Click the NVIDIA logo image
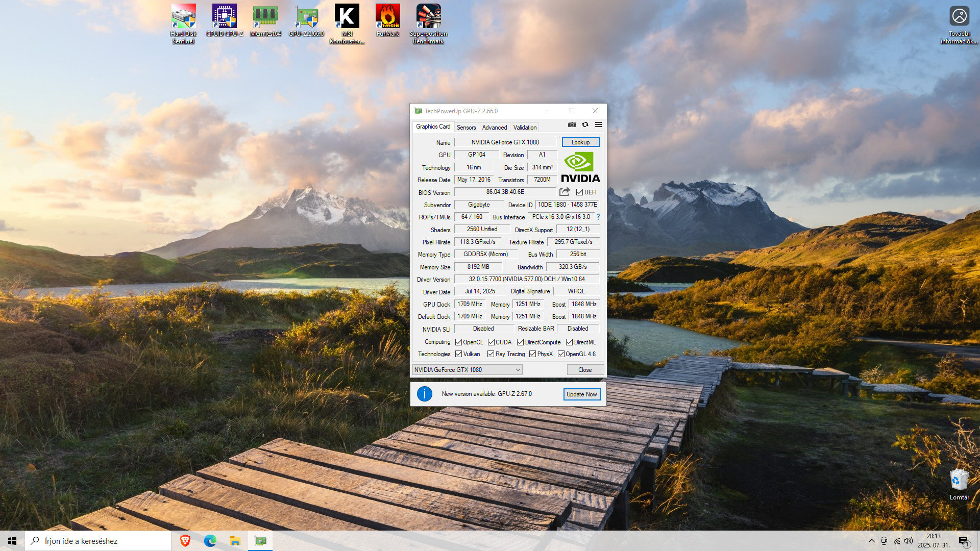 click(x=580, y=167)
